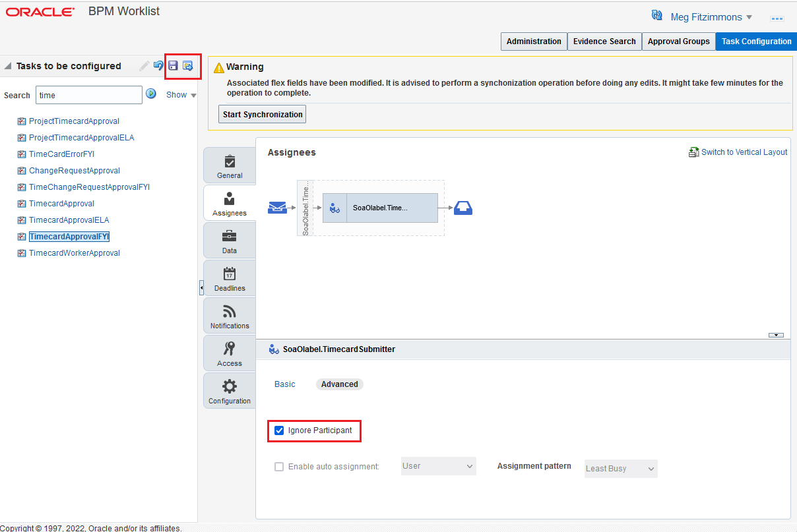Toggle the Enable auto assignment checkbox
Screen dimensions: 797x532
coord(279,467)
